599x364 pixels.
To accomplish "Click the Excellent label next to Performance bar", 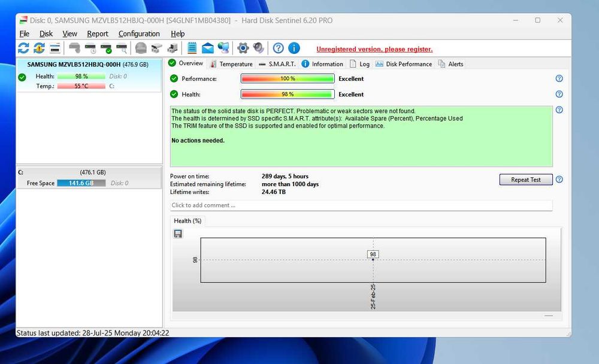I will (351, 78).
